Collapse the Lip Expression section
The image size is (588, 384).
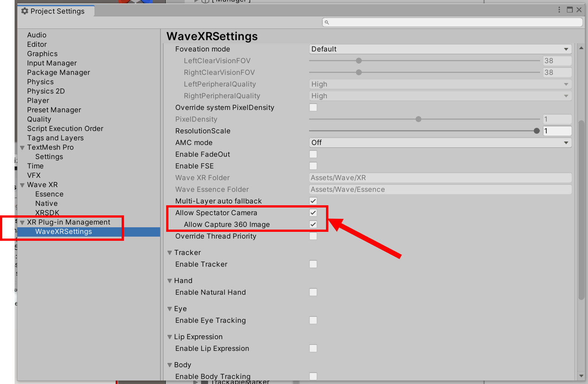pyautogui.click(x=170, y=337)
